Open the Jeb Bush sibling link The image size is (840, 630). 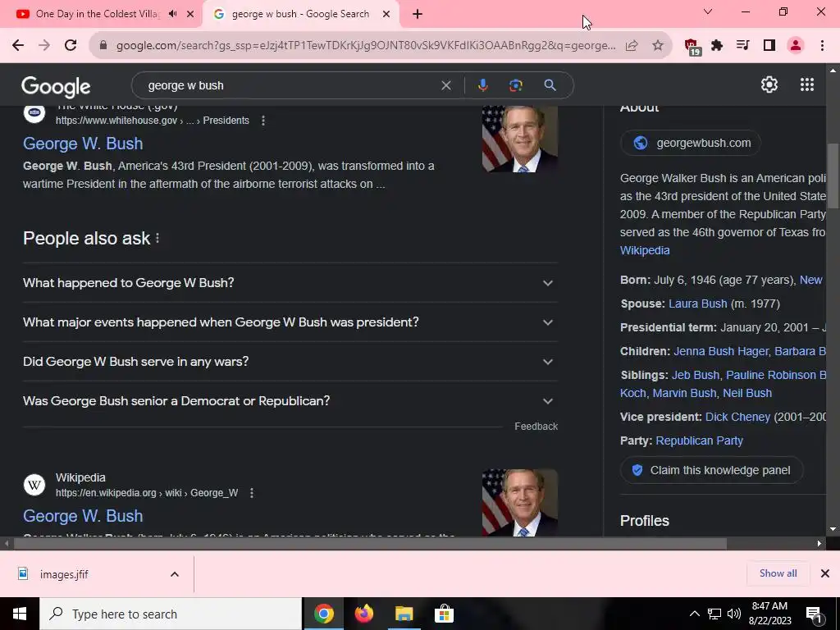(696, 375)
